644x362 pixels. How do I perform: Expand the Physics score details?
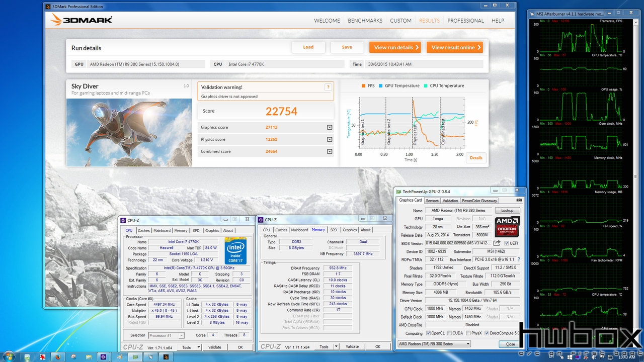click(x=330, y=139)
